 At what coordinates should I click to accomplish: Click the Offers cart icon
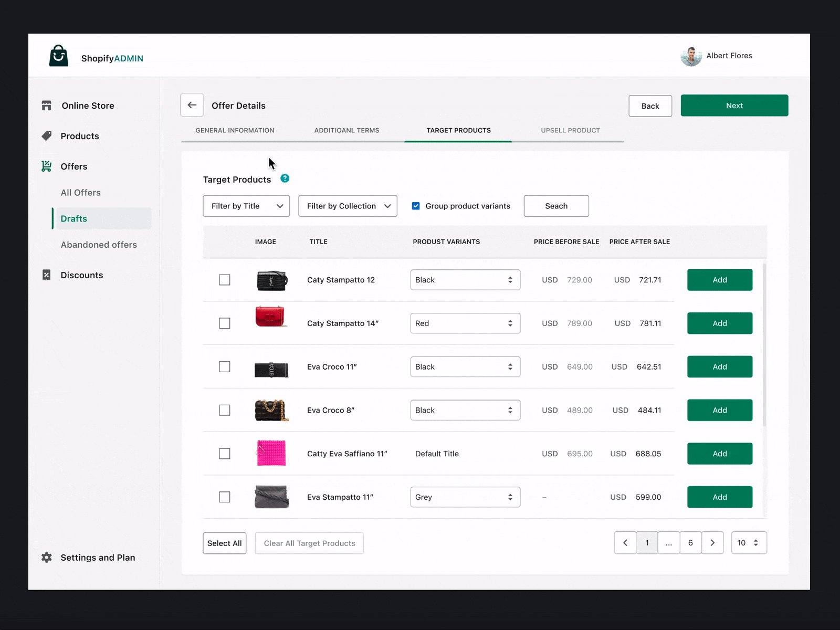47,166
